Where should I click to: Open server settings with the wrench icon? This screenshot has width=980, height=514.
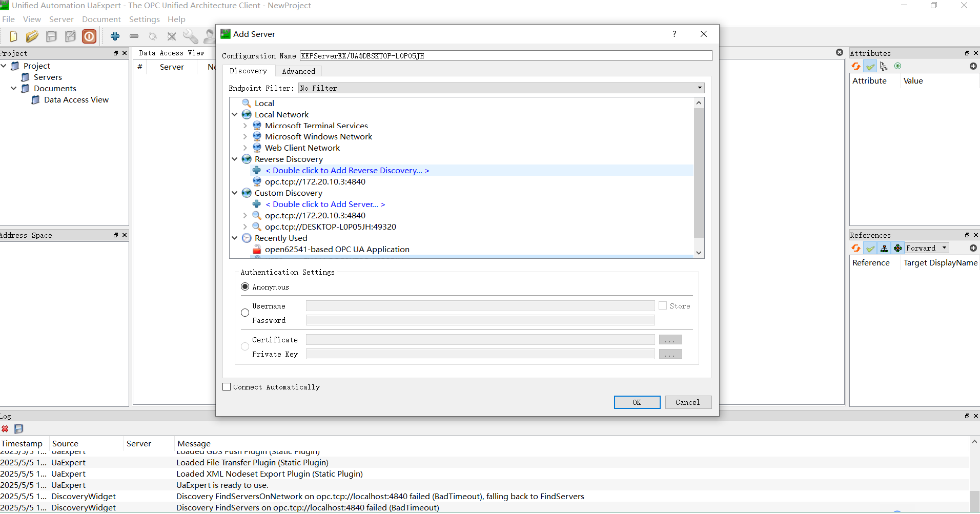click(x=190, y=36)
